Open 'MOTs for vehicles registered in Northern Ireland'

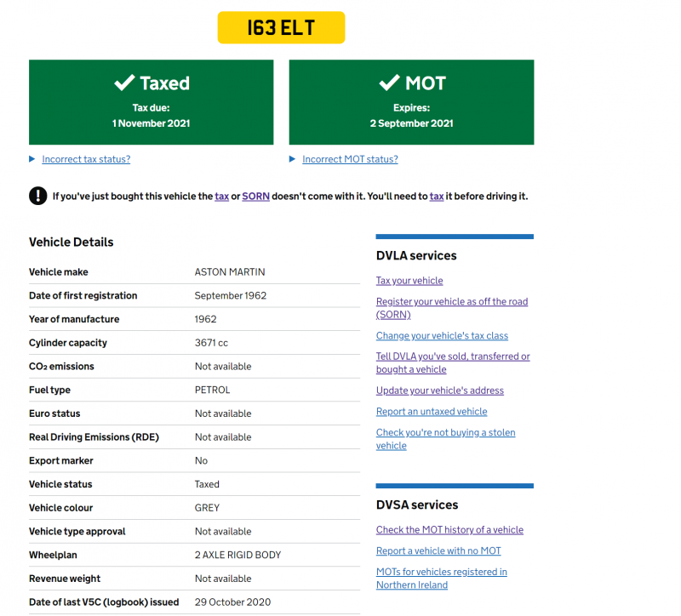tap(442, 579)
